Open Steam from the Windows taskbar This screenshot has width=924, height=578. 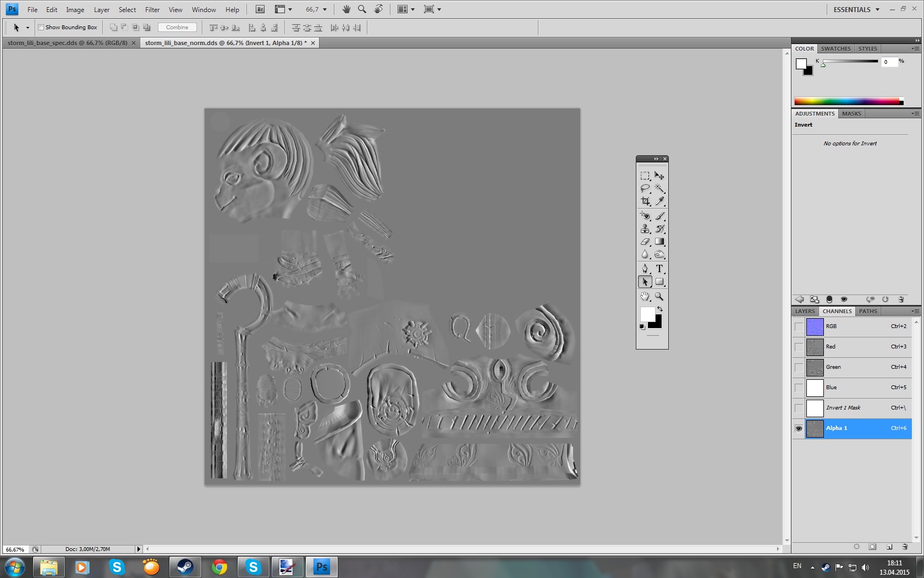coord(185,566)
